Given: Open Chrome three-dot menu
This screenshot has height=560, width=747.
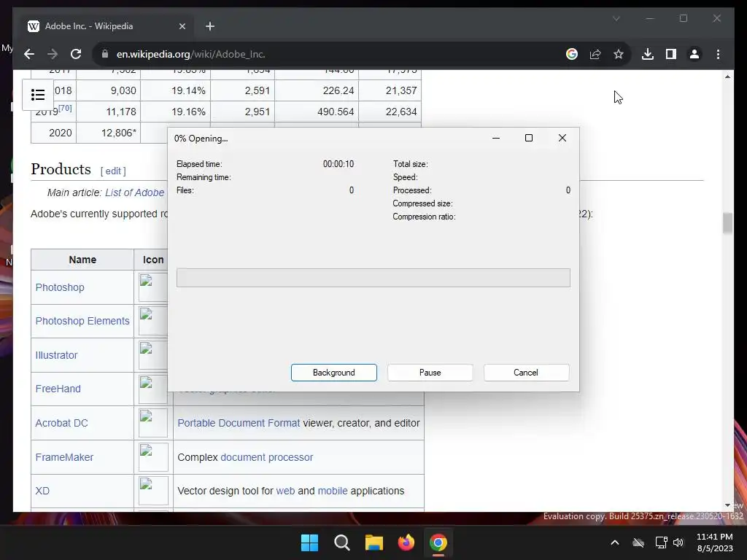Looking at the screenshot, I should coord(718,54).
